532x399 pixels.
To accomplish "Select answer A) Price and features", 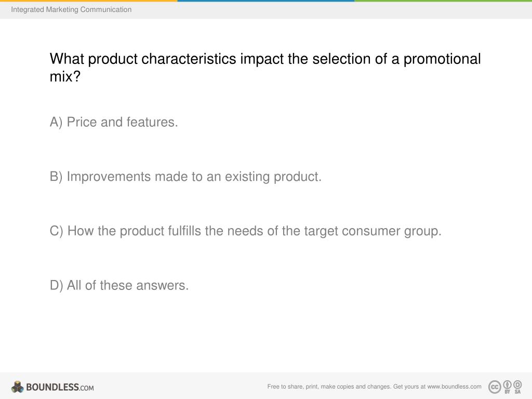I will click(x=114, y=122).
